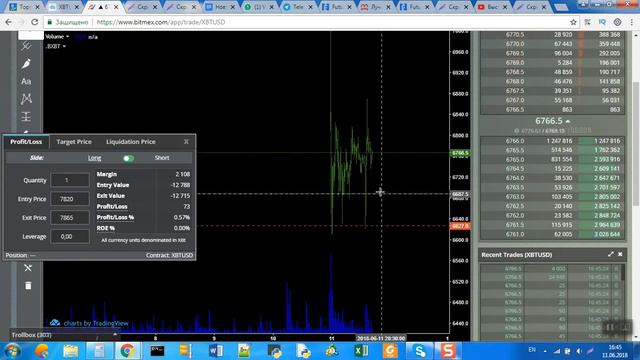The image size is (640, 360).
Task: Open the command prompt taskbar icon
Action: [x=157, y=351]
